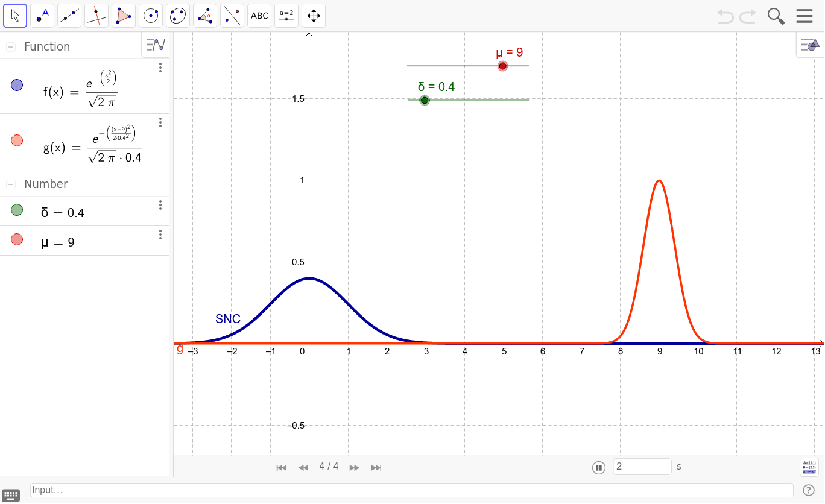Go to previous construction step

(303, 467)
